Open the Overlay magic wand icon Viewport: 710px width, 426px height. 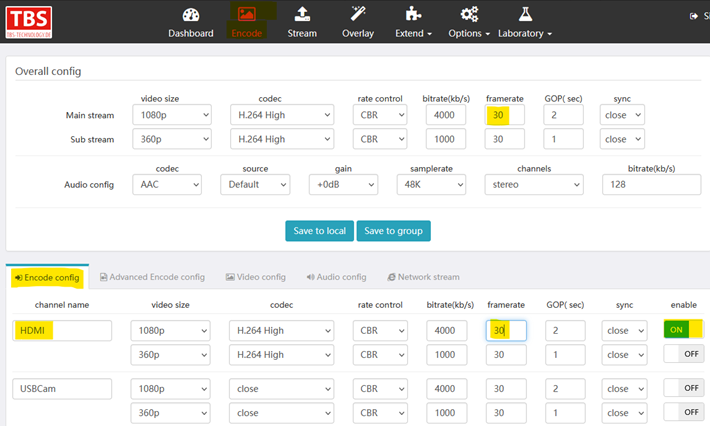pyautogui.click(x=358, y=14)
